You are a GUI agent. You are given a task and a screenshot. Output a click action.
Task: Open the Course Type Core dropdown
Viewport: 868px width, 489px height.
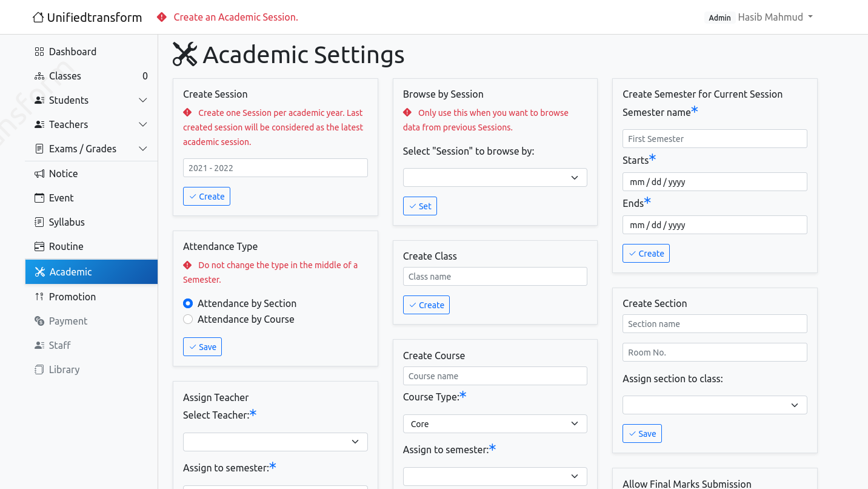[x=495, y=424]
